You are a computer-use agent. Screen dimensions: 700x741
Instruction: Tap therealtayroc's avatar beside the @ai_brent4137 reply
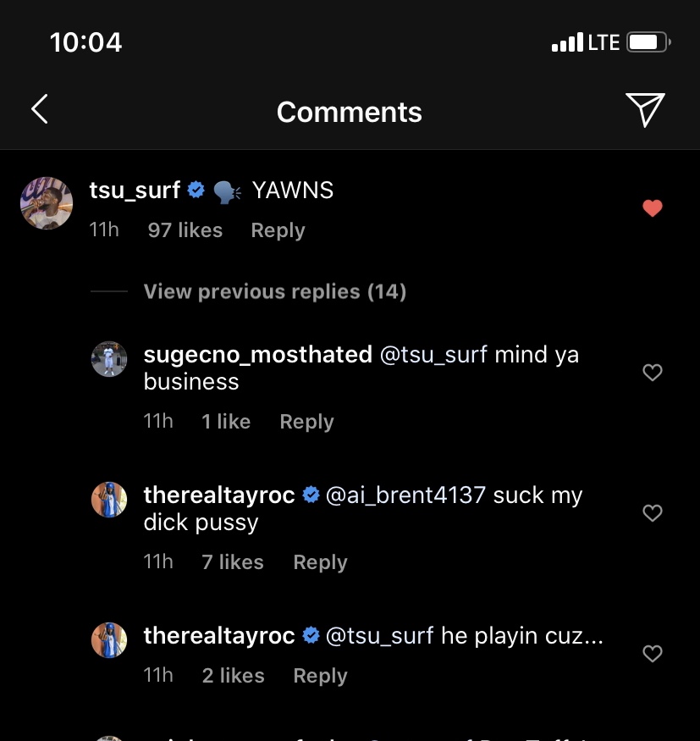(x=109, y=500)
